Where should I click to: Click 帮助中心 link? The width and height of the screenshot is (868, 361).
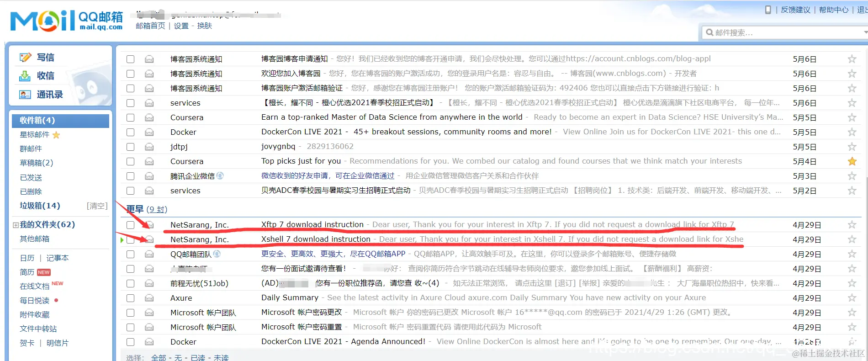(834, 10)
